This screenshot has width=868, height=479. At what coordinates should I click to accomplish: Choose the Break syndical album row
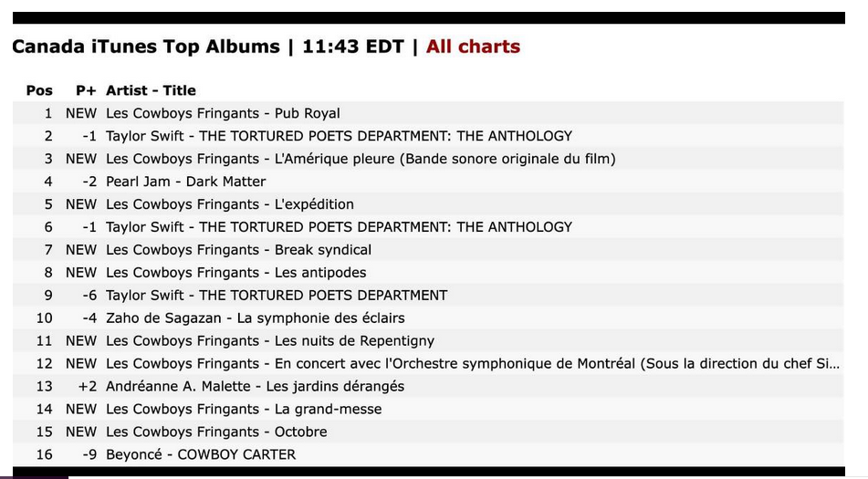pos(238,250)
